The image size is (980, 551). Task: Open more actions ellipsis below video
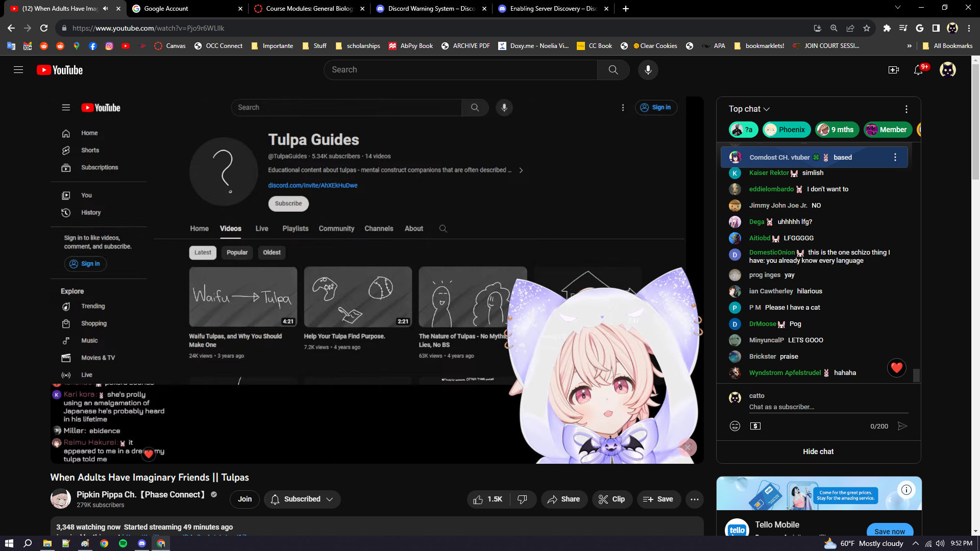point(695,499)
